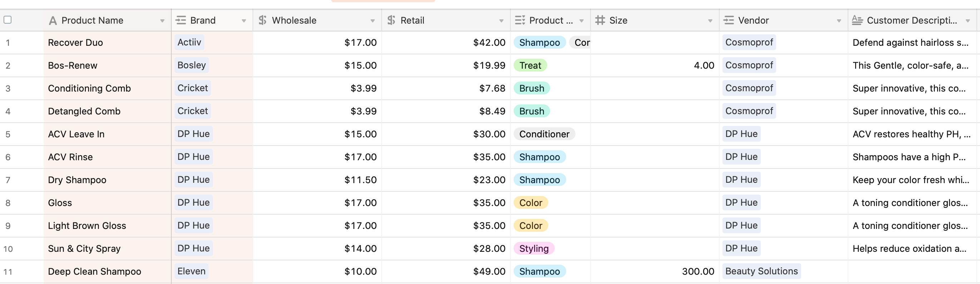Screen dimensions: 980x284
Task: Click the $42.00 retail value
Action: point(489,43)
